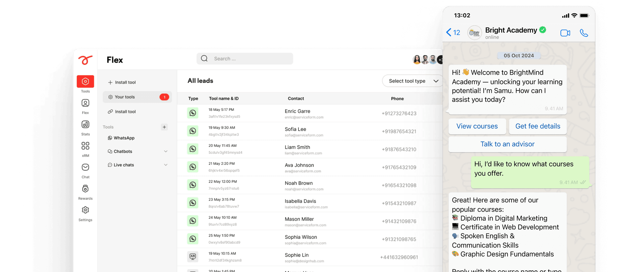This screenshot has height=272, width=644.
Task: Open the Flex sidebar icon
Action: [x=85, y=103]
